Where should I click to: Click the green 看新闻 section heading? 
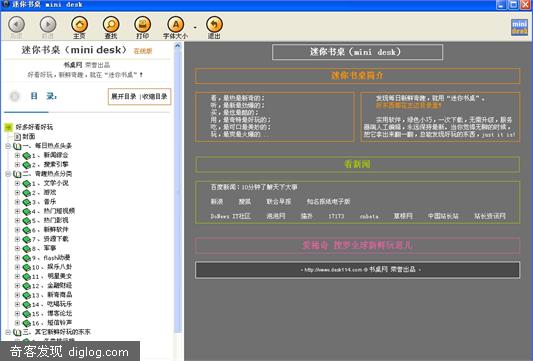tap(357, 165)
